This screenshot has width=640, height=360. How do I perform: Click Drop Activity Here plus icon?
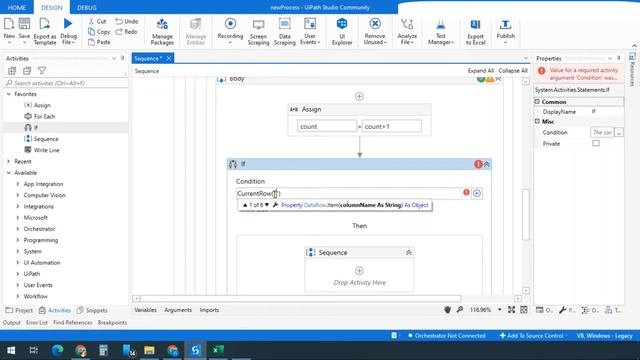359,271
